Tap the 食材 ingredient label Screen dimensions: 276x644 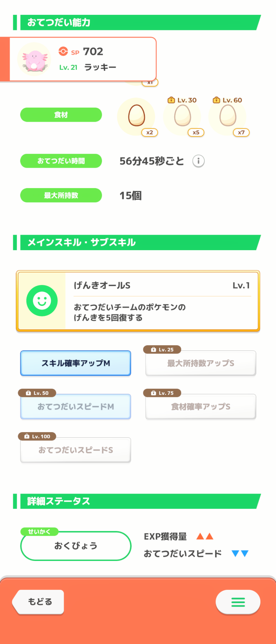coord(61,115)
